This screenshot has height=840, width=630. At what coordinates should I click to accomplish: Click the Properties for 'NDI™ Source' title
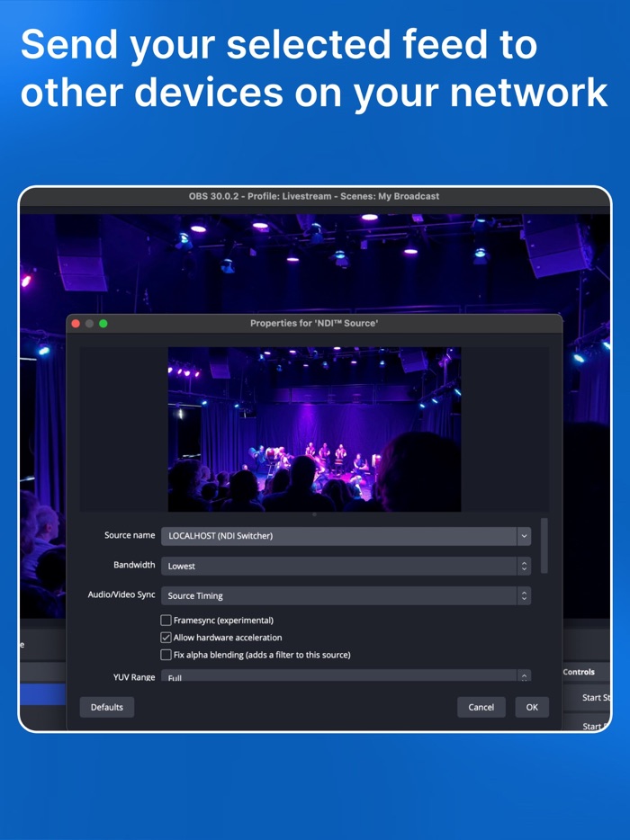314,323
